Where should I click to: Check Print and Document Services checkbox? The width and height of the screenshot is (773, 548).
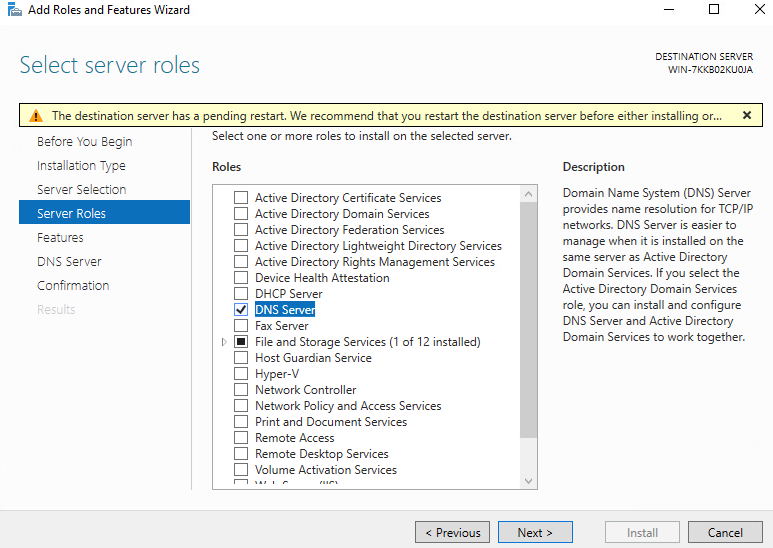[241, 422]
